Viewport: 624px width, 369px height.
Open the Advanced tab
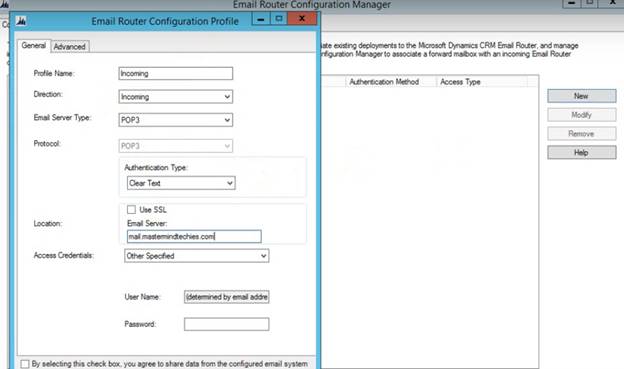pos(70,47)
